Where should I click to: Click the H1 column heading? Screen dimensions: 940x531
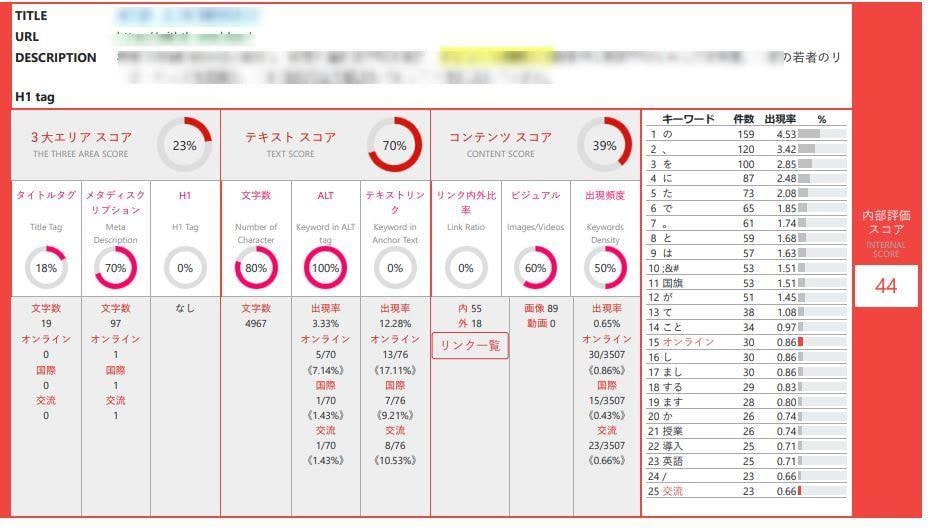click(x=185, y=195)
